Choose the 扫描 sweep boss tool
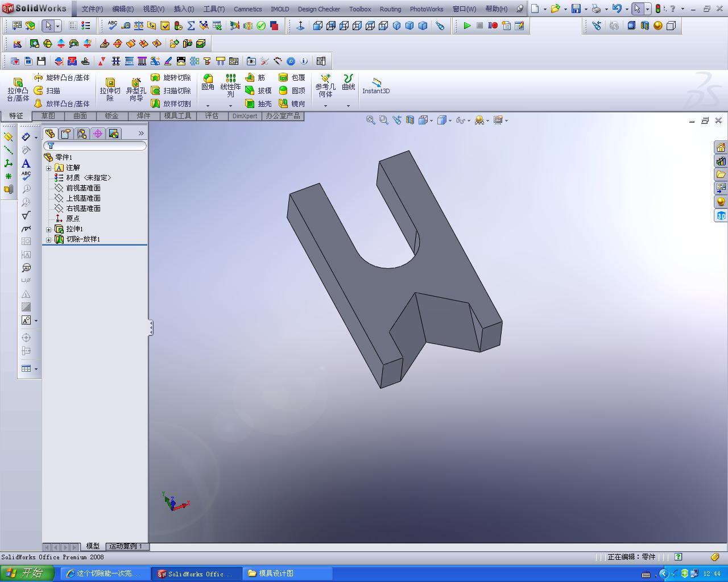Viewport: 728px width, 582px height. pyautogui.click(x=47, y=90)
